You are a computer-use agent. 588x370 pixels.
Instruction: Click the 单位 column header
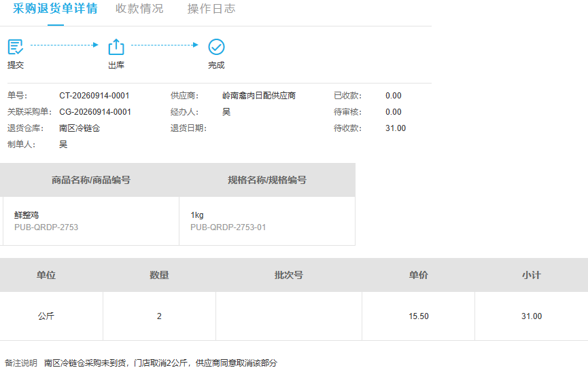(46, 275)
